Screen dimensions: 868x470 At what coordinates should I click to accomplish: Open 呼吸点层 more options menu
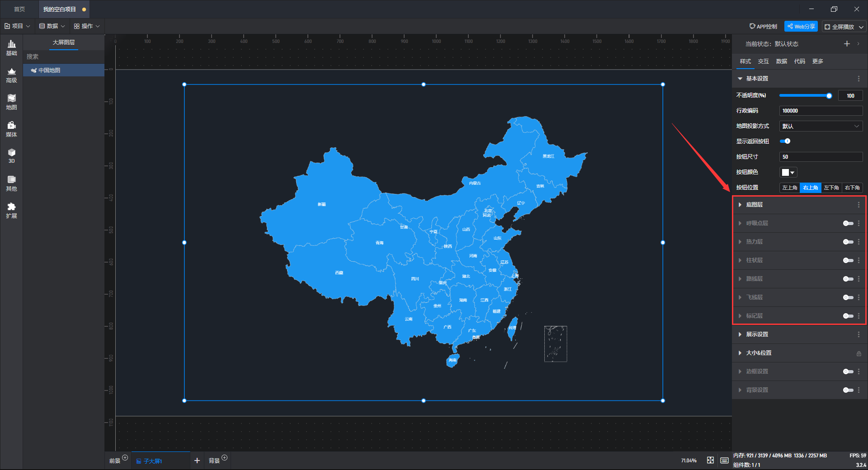[859, 223]
